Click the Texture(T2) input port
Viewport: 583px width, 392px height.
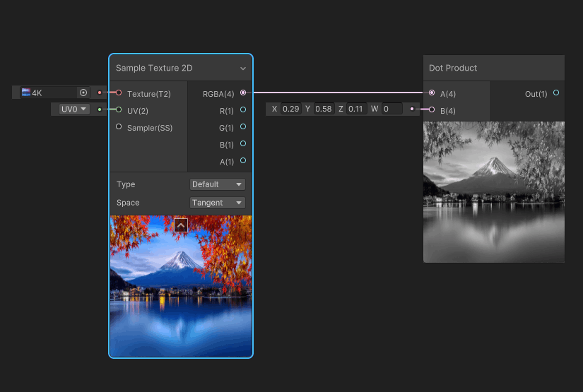(x=119, y=93)
